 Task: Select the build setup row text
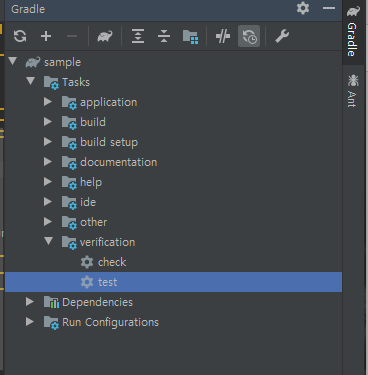(x=109, y=142)
